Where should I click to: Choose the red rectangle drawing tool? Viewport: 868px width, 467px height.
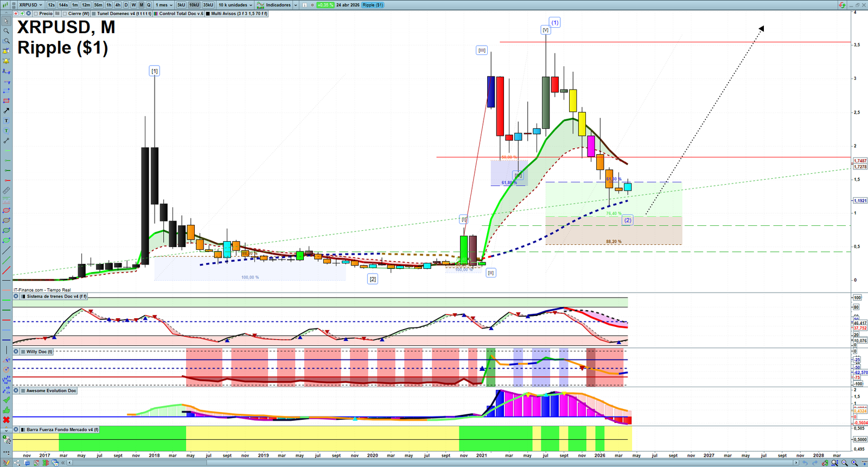[6, 100]
